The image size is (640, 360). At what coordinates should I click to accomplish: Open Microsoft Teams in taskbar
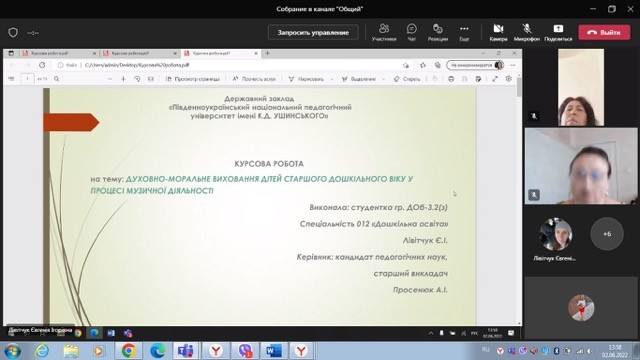tap(186, 351)
